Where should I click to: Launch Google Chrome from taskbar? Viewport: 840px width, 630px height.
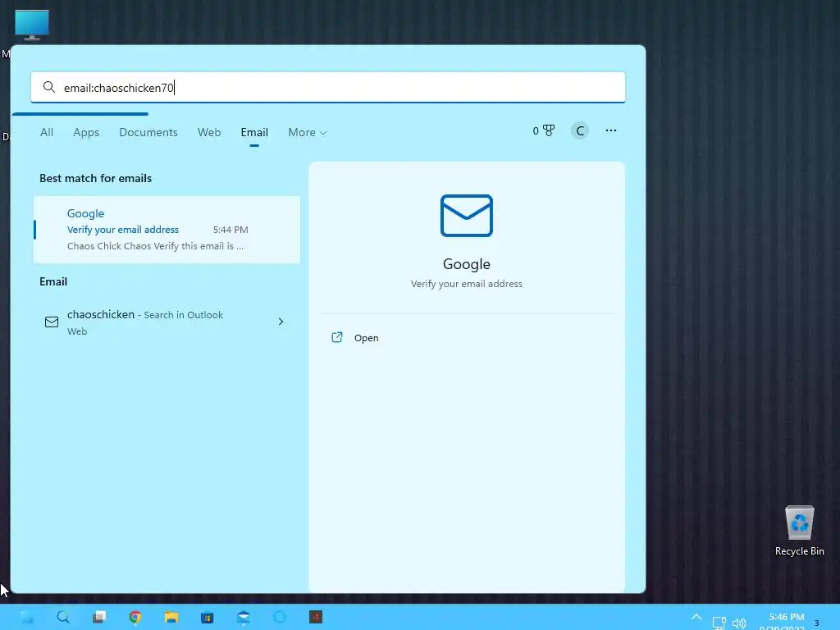pyautogui.click(x=135, y=617)
